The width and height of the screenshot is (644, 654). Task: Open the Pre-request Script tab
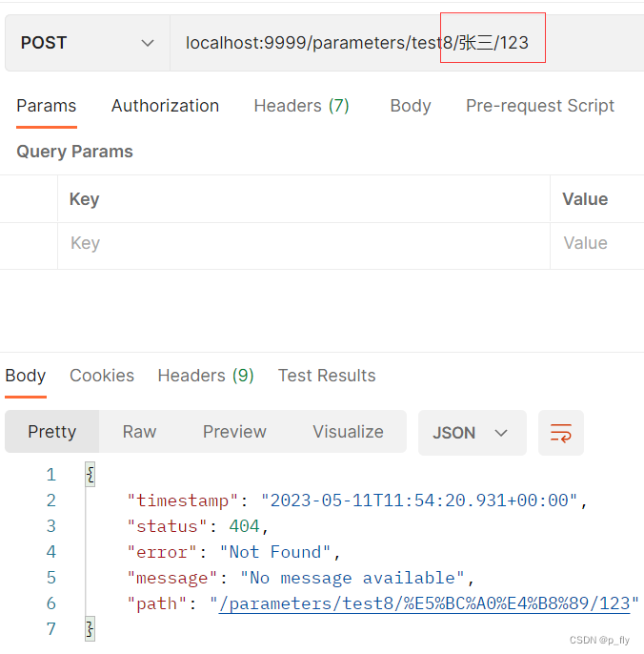pos(540,106)
